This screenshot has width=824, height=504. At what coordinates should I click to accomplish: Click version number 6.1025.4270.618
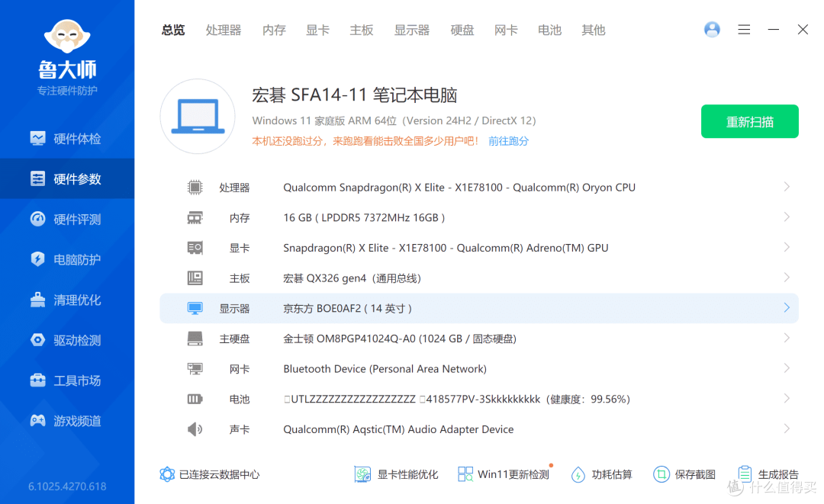pyautogui.click(x=67, y=486)
